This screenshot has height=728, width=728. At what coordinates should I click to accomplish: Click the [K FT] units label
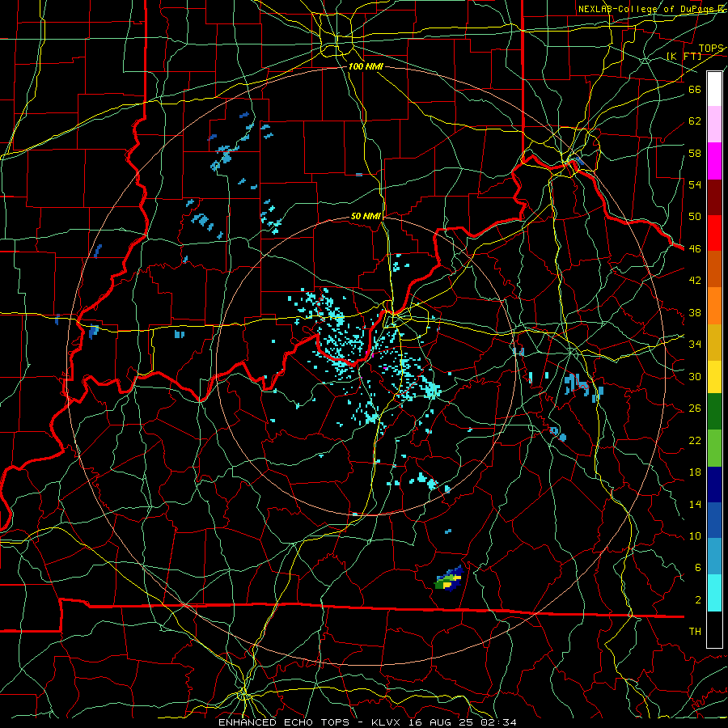click(684, 56)
